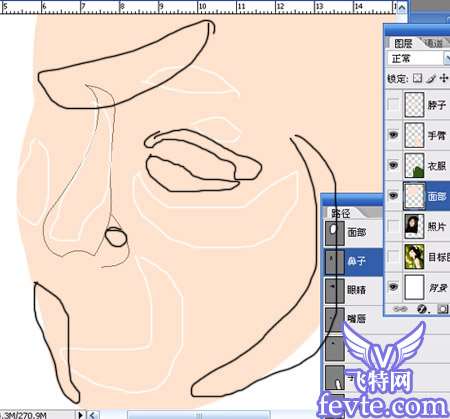Click the vertical scrollbar up arrow
The width and height of the screenshot is (450, 419).
[x=402, y=8]
